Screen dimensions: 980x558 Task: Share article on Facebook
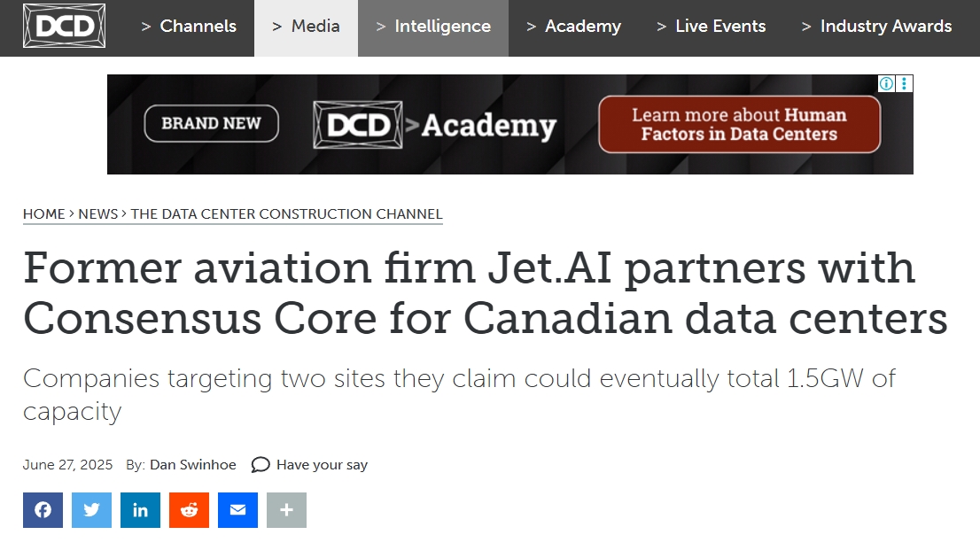(43, 510)
